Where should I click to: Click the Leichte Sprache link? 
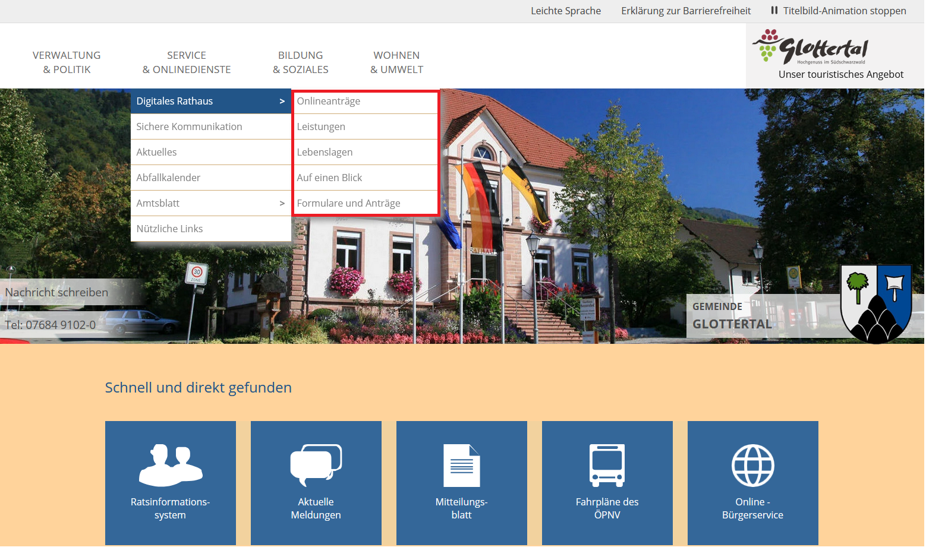coord(565,11)
